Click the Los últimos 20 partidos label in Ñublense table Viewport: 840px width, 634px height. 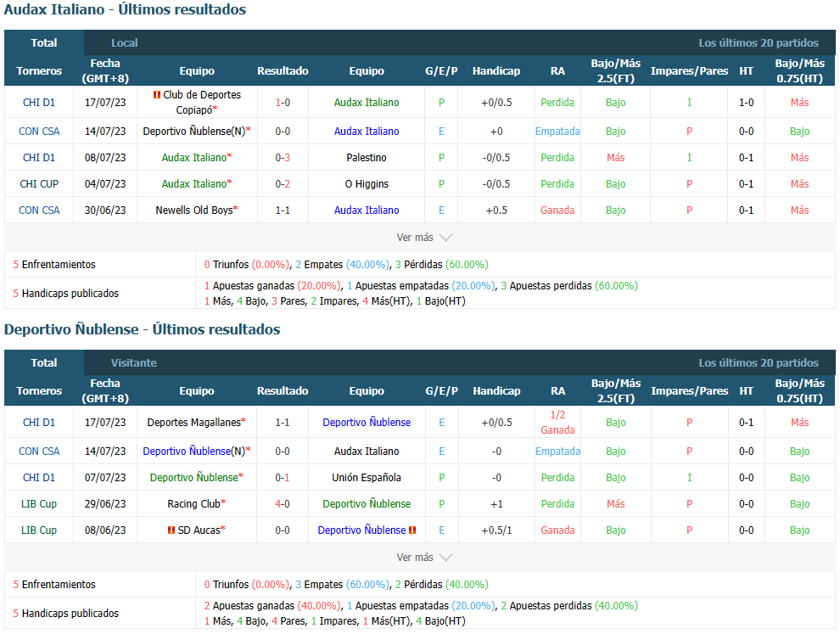click(759, 362)
